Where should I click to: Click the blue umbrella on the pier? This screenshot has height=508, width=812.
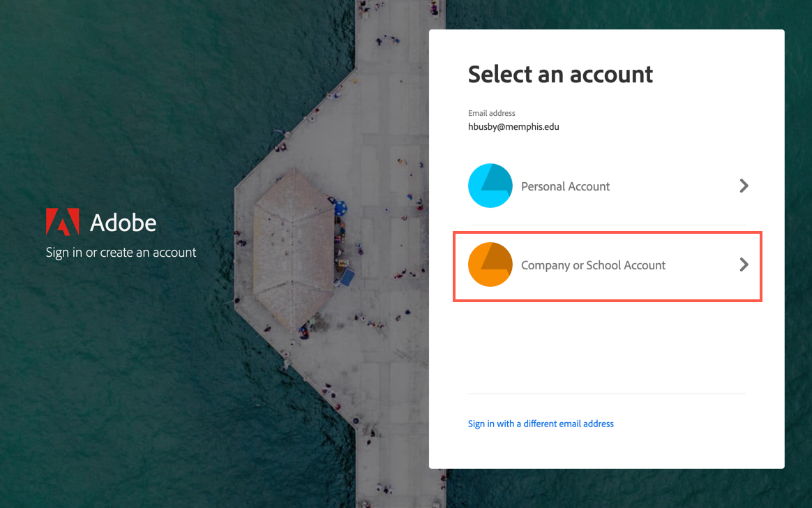click(341, 207)
